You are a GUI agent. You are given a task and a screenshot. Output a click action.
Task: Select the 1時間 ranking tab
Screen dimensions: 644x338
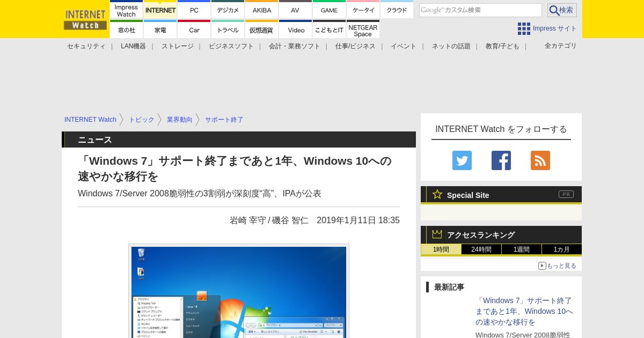(x=441, y=249)
